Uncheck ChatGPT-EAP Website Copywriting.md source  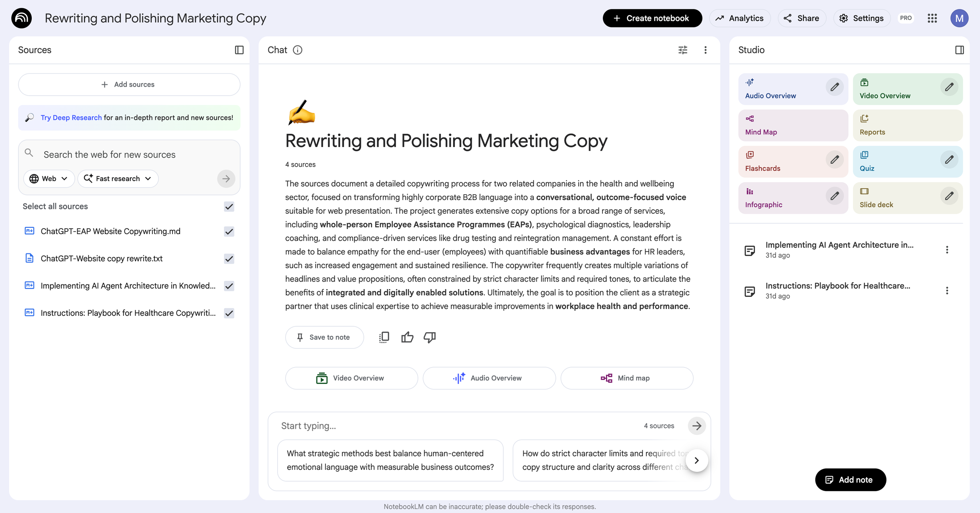[229, 231]
